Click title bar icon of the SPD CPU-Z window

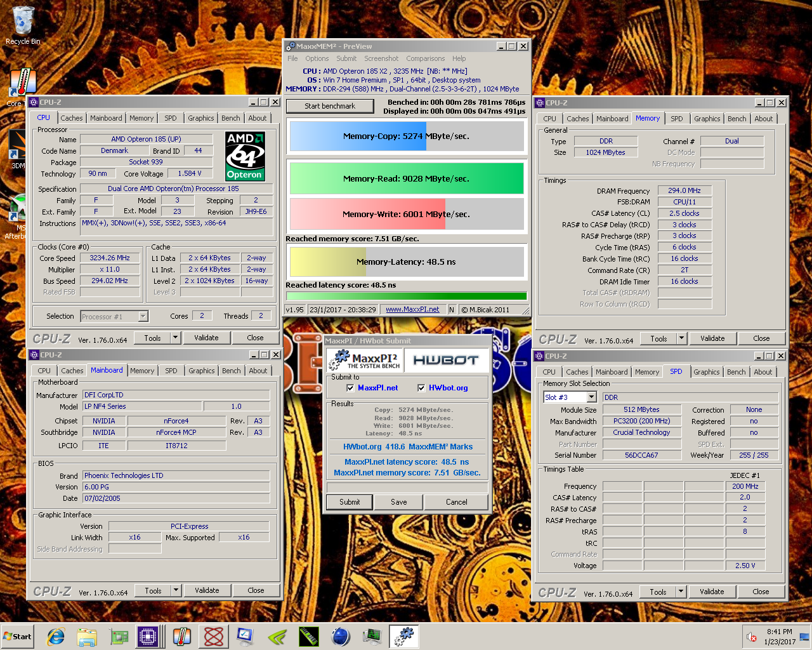point(540,356)
